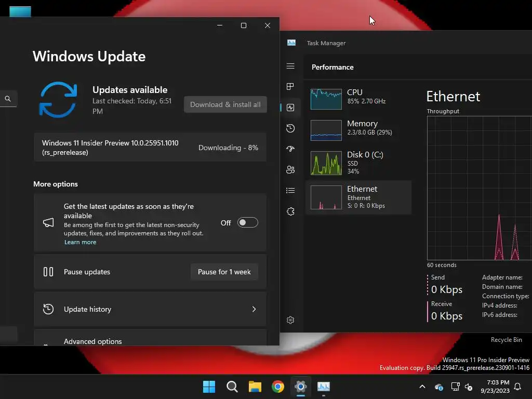532x399 pixels.
Task: Select the Memory performance entry
Action: 358,129
